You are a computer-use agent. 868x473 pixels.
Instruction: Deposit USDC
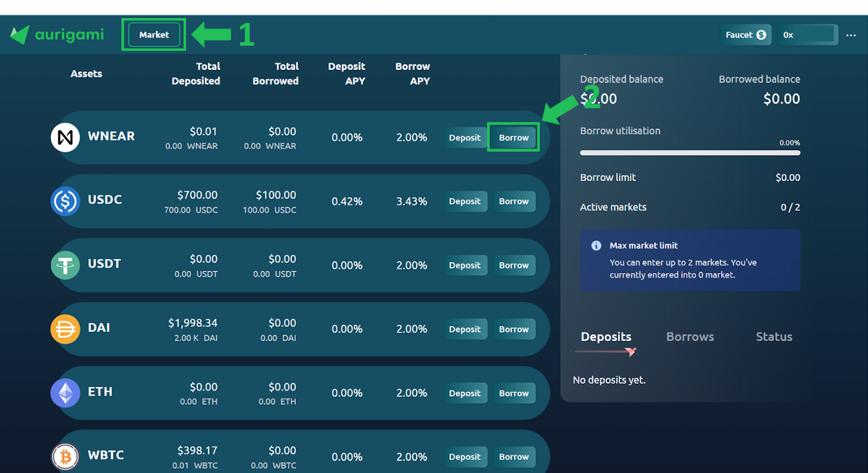[x=464, y=201]
